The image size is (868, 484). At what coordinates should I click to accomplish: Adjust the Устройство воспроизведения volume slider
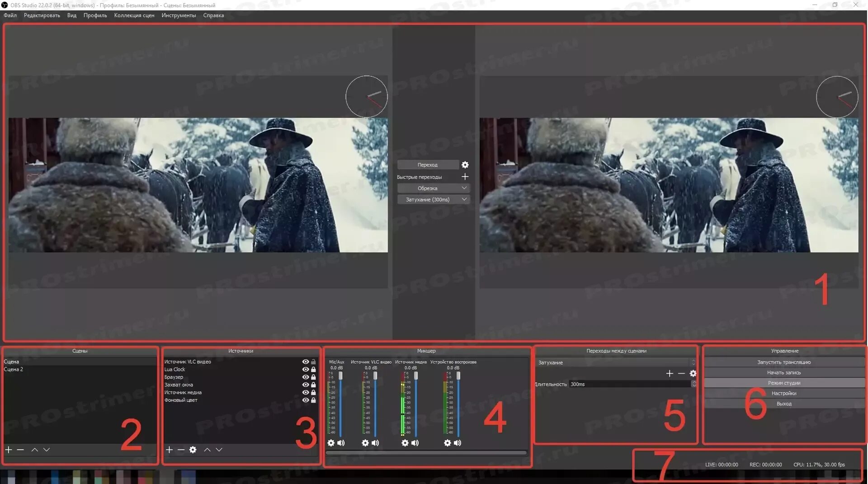pos(458,404)
